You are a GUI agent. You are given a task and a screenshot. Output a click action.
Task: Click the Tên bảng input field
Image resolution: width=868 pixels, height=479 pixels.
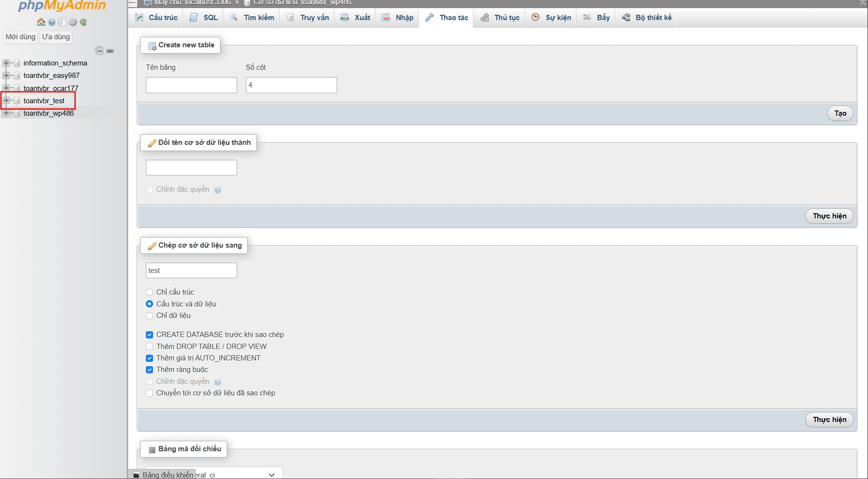coord(191,85)
